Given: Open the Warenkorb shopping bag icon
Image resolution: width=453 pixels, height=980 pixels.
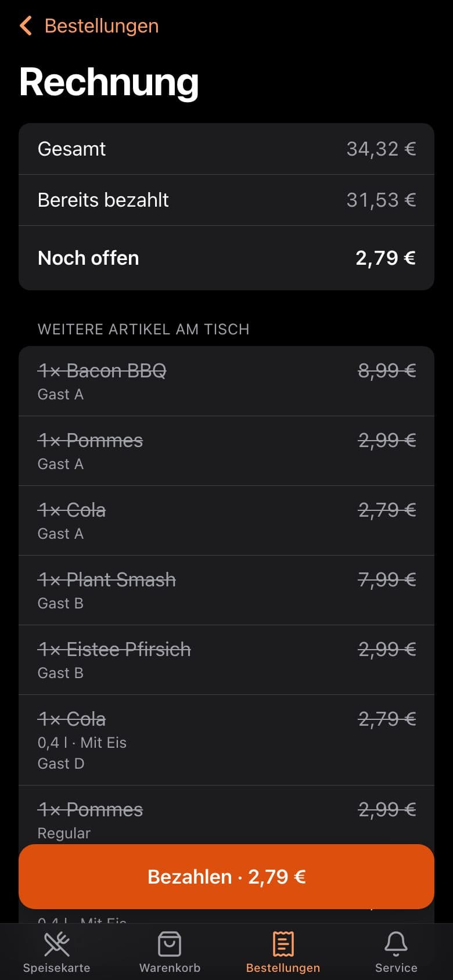Looking at the screenshot, I should point(170,944).
